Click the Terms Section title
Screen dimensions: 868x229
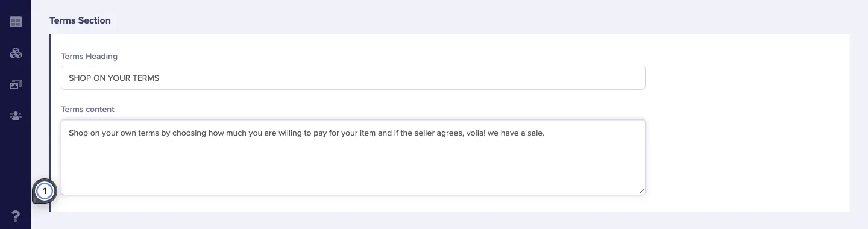[x=80, y=20]
